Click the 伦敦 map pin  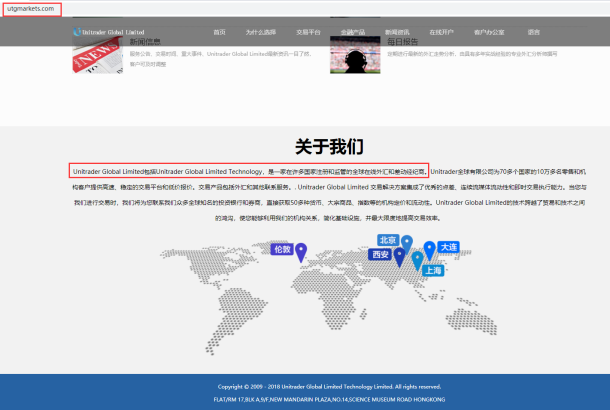(301, 252)
